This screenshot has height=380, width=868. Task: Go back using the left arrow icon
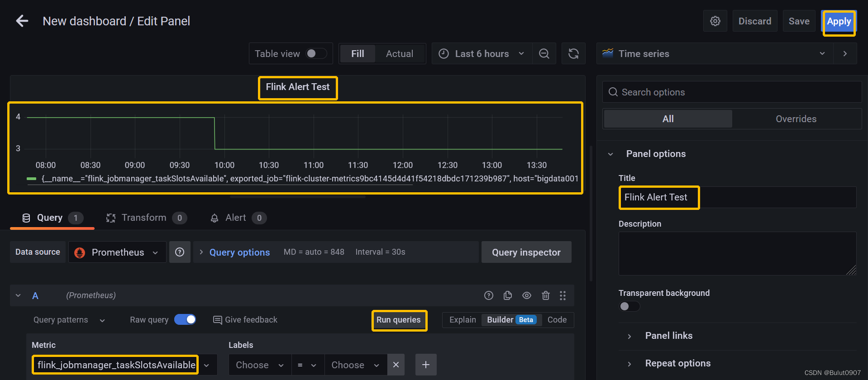[x=22, y=21]
